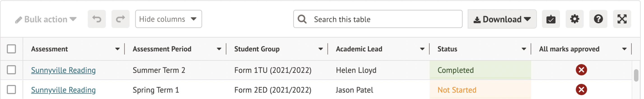Open the help question mark icon
The width and height of the screenshot is (644, 99).
[598, 19]
